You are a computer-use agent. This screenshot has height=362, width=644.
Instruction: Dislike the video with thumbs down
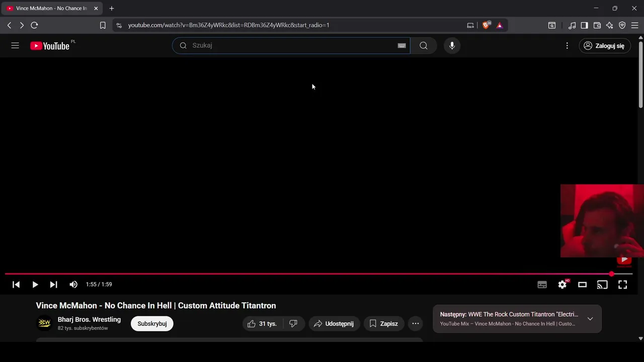pyautogui.click(x=293, y=324)
